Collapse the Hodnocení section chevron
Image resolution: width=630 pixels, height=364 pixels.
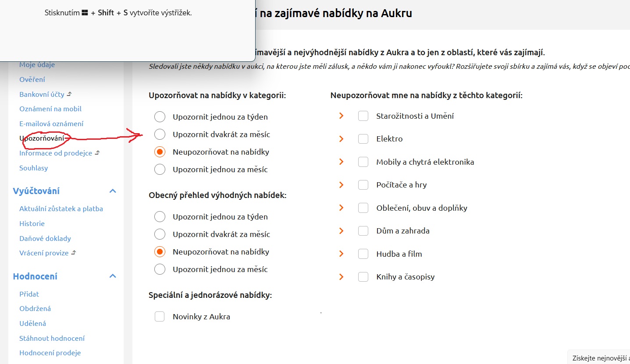tap(113, 276)
